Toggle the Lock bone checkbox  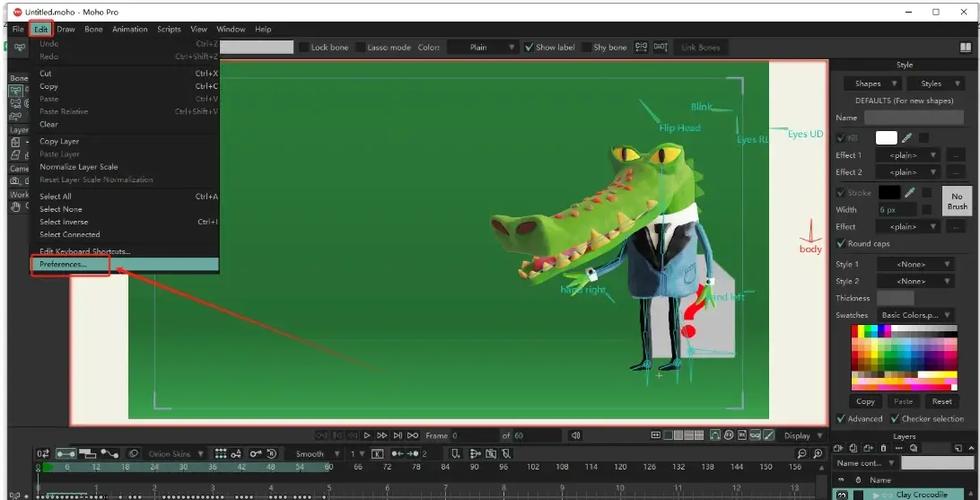304,48
